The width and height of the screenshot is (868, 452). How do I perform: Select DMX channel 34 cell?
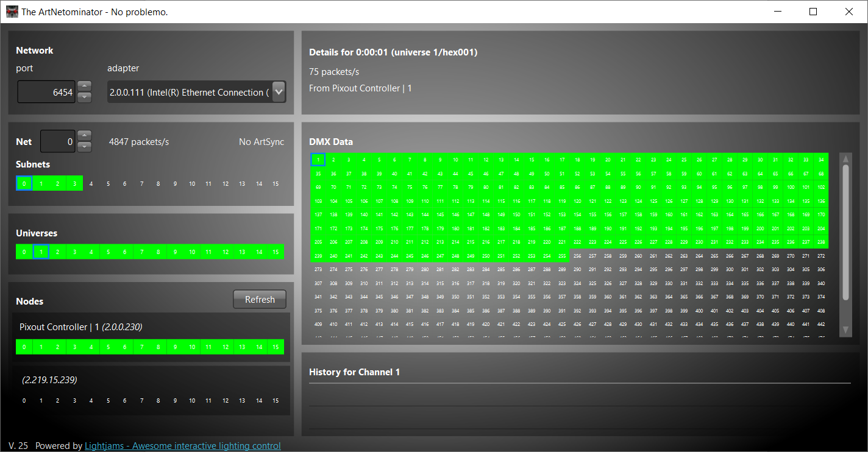(x=821, y=160)
